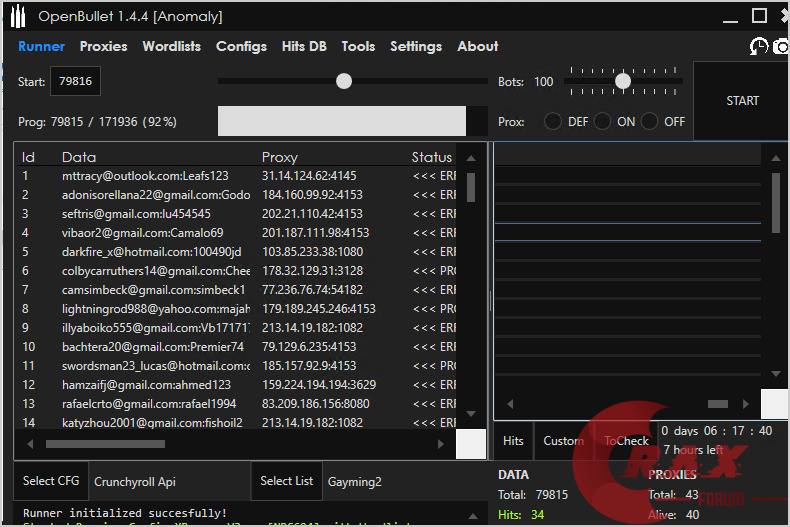Select the DEF proxy radio button
Viewport: 790px width, 527px height.
[x=553, y=121]
